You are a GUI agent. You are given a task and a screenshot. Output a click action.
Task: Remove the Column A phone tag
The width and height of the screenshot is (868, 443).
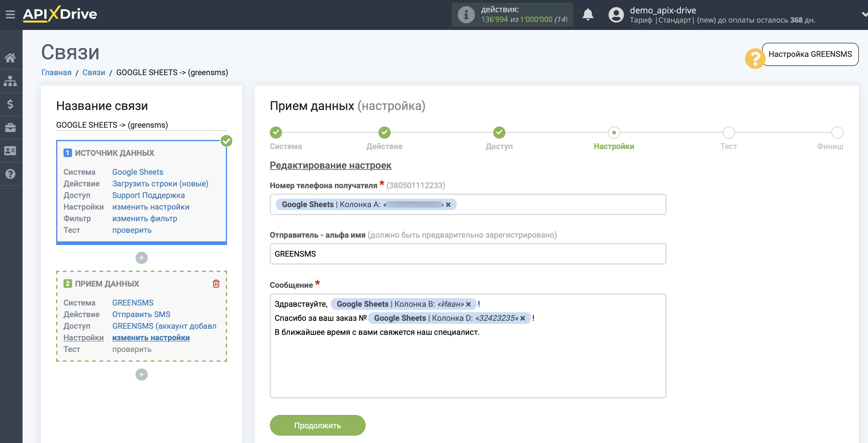pyautogui.click(x=448, y=204)
